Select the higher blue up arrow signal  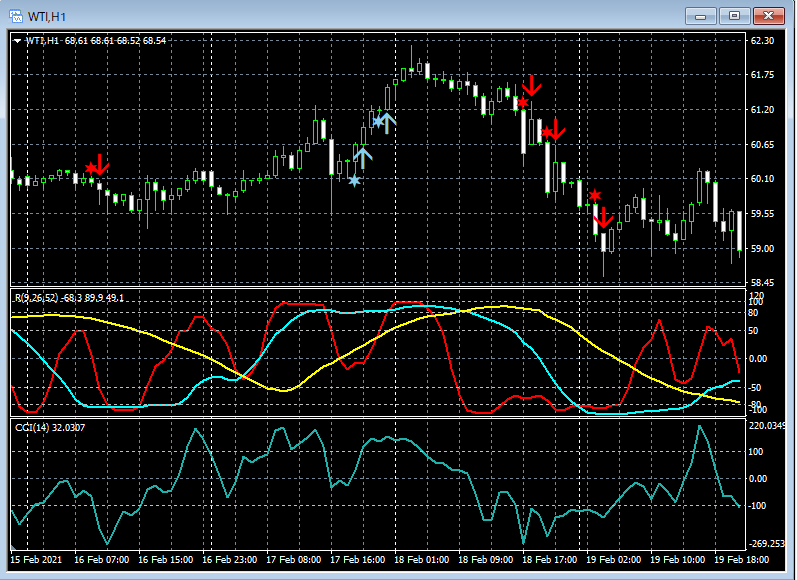pyautogui.click(x=386, y=122)
